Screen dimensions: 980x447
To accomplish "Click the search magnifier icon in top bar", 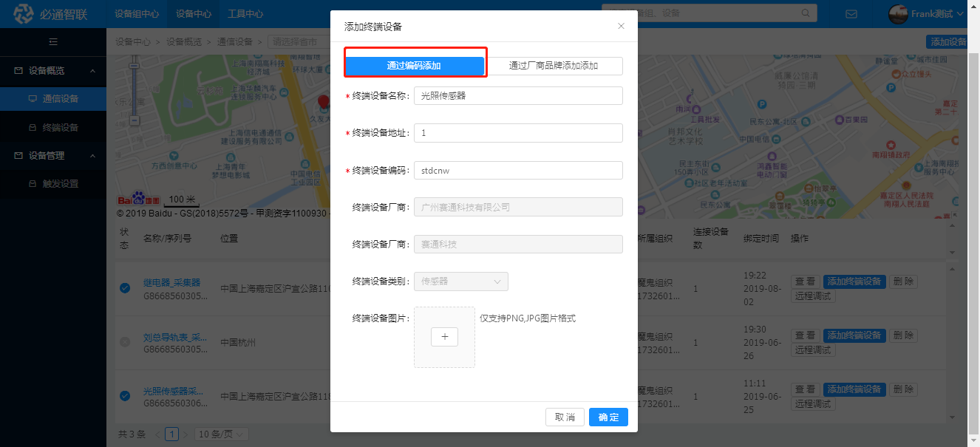I will 806,13.
